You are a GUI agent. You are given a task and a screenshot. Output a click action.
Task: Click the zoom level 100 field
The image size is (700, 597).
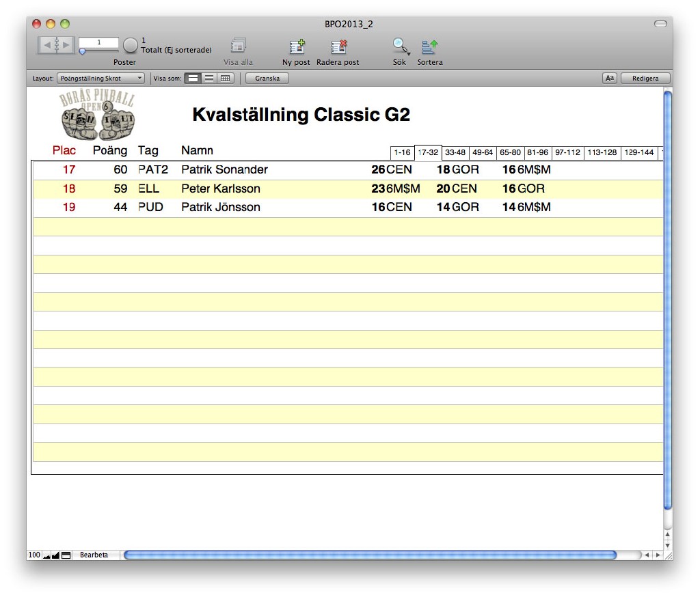pos(34,555)
